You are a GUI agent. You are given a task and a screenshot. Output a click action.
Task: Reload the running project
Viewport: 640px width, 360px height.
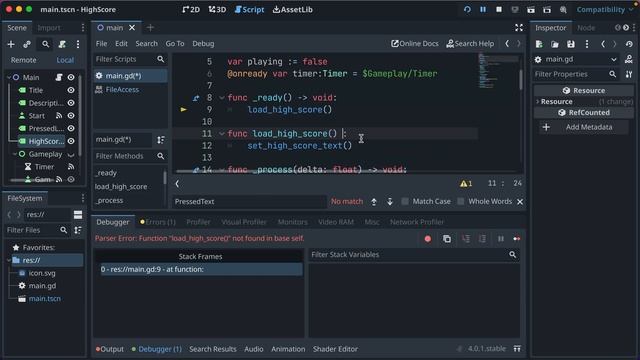(x=467, y=9)
